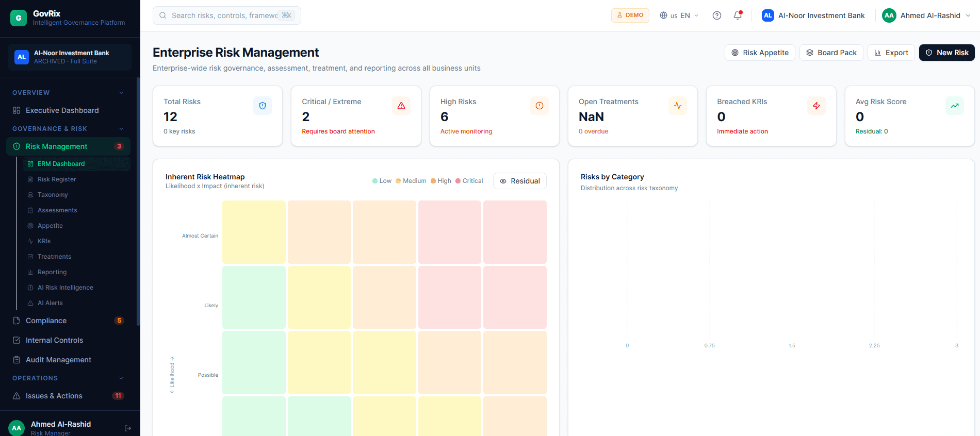
Task: Open Audit Management
Action: click(x=68, y=360)
